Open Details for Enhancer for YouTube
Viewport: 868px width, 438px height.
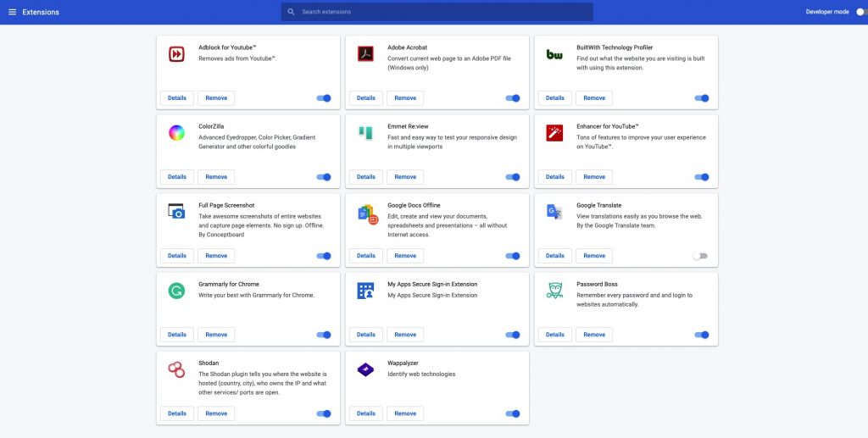[554, 177]
